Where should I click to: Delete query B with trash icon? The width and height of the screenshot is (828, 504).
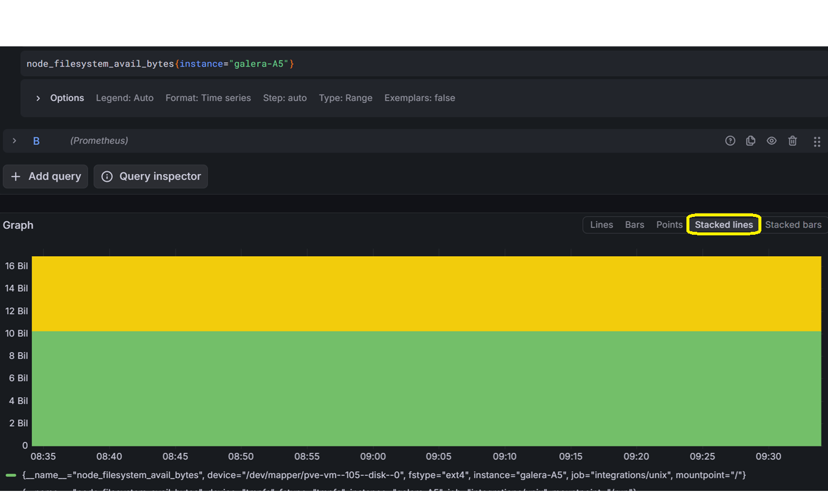click(792, 141)
